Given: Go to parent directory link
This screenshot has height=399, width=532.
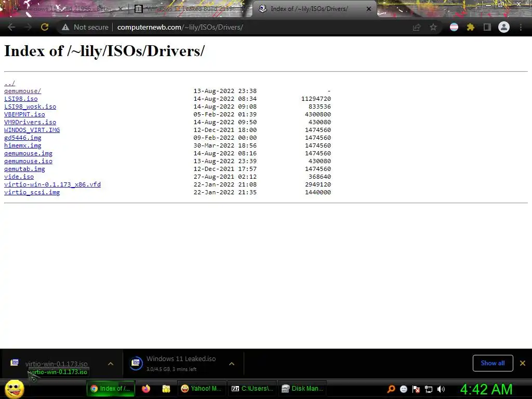Looking at the screenshot, I should pyautogui.click(x=9, y=83).
